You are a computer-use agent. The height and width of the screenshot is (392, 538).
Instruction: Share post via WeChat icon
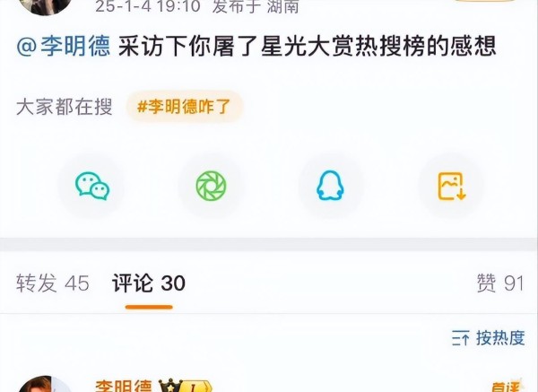tap(92, 186)
